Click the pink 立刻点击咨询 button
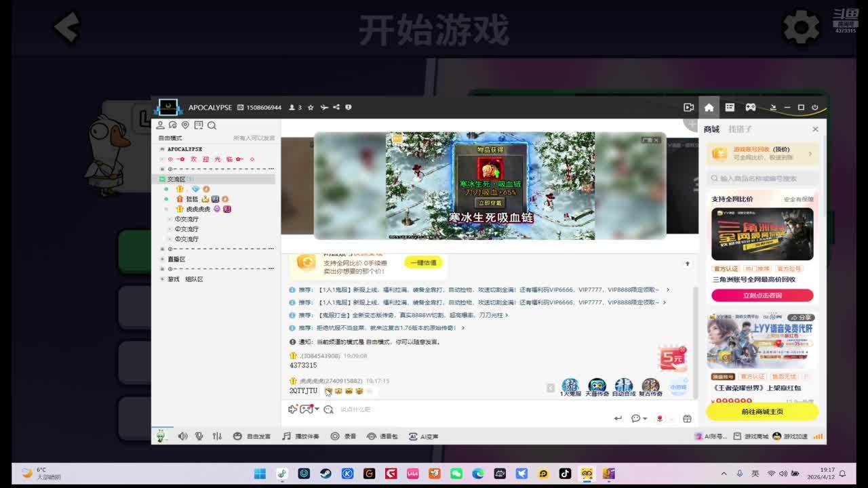Screen dimensions: 868x488 [762, 296]
